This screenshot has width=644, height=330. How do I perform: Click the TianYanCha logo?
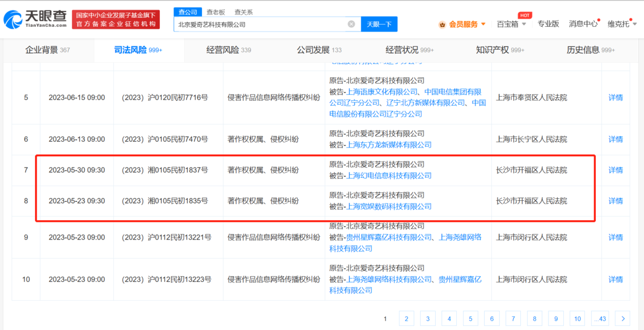pos(35,19)
